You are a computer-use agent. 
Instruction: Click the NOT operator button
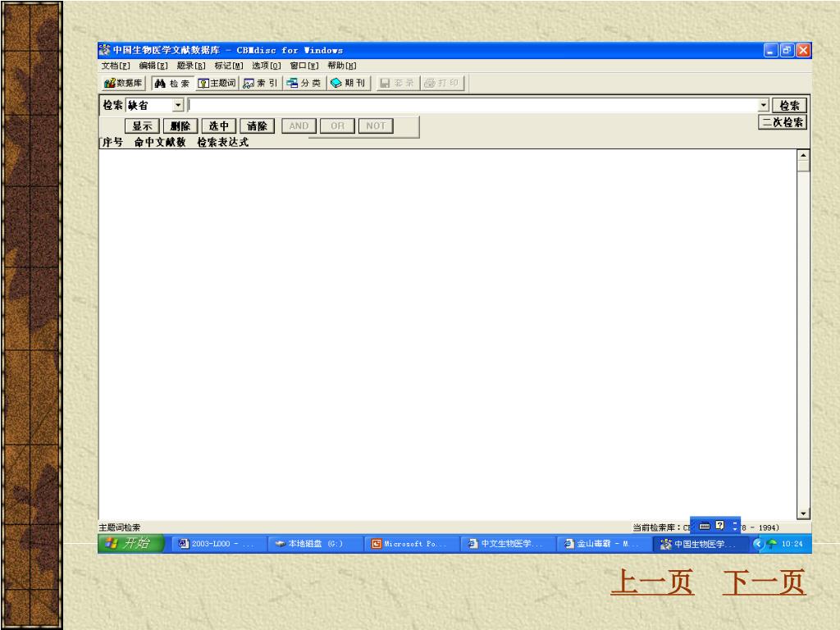click(x=376, y=126)
